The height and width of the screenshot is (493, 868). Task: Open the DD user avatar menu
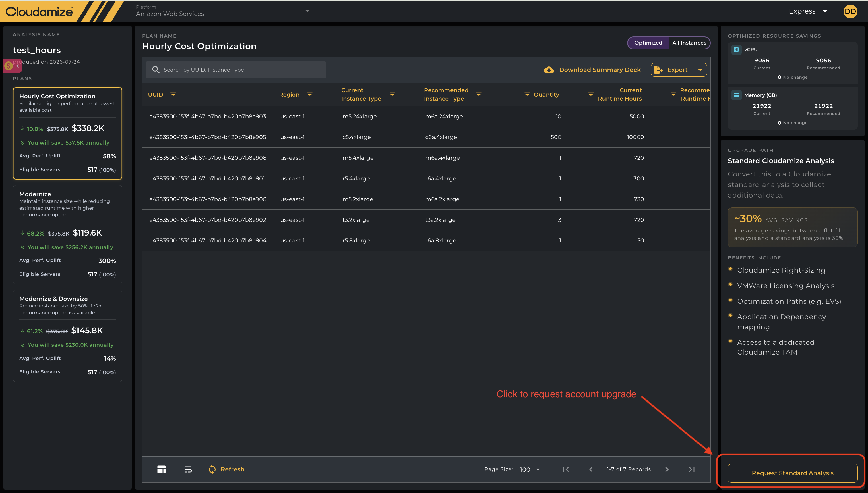[x=850, y=11]
